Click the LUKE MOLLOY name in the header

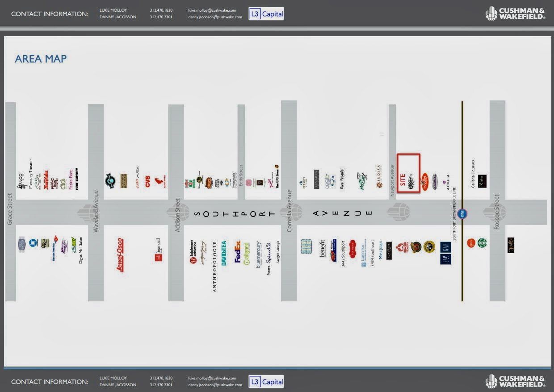tap(113, 10)
